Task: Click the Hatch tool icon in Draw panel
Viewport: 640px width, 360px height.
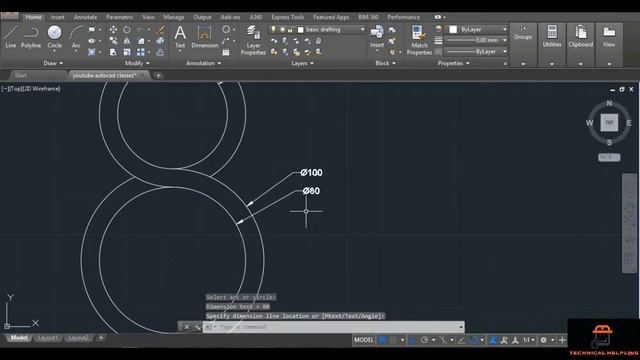Action: click(x=92, y=52)
